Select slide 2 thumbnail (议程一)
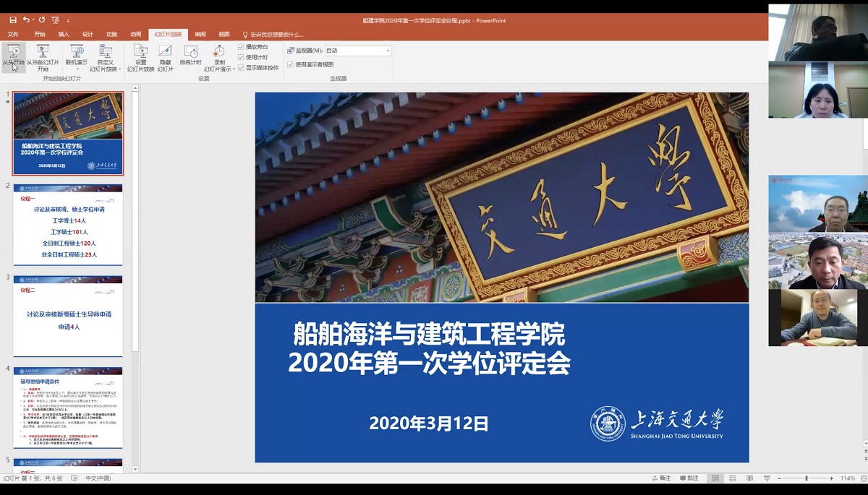The image size is (868, 495). [x=68, y=225]
